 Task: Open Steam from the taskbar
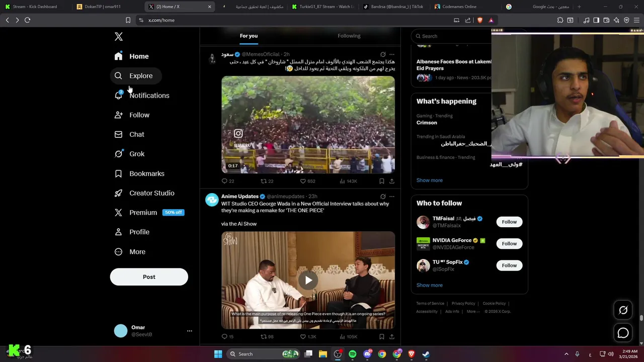(426, 354)
